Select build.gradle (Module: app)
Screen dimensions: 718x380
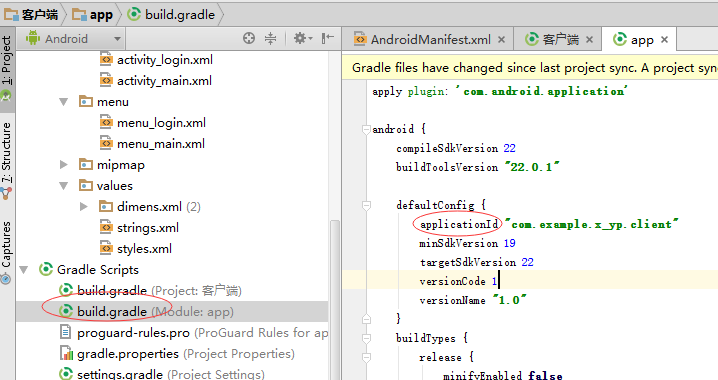[x=147, y=312]
